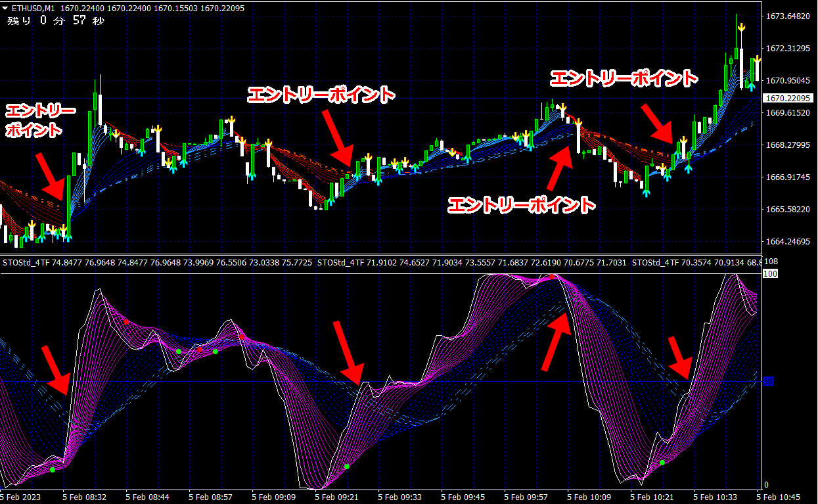Click the STOStd_4TF label starting 70.3574
This screenshot has width=818, height=504.
[696, 262]
